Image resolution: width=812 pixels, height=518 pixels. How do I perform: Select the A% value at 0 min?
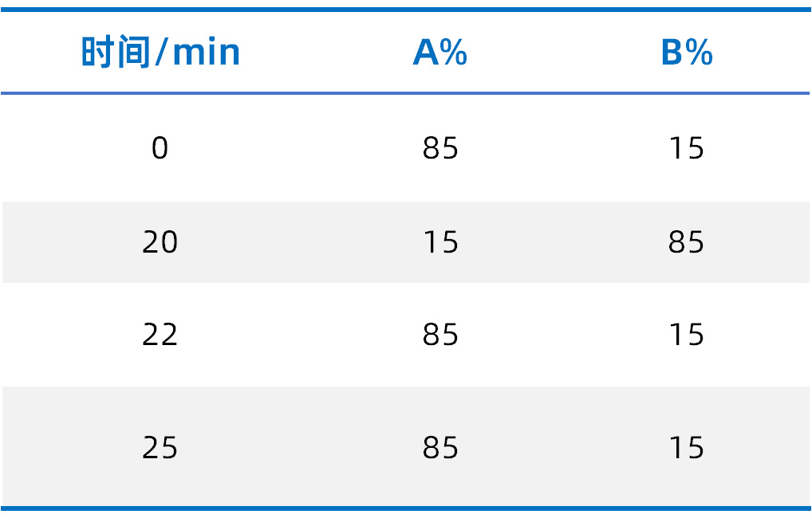(x=440, y=148)
